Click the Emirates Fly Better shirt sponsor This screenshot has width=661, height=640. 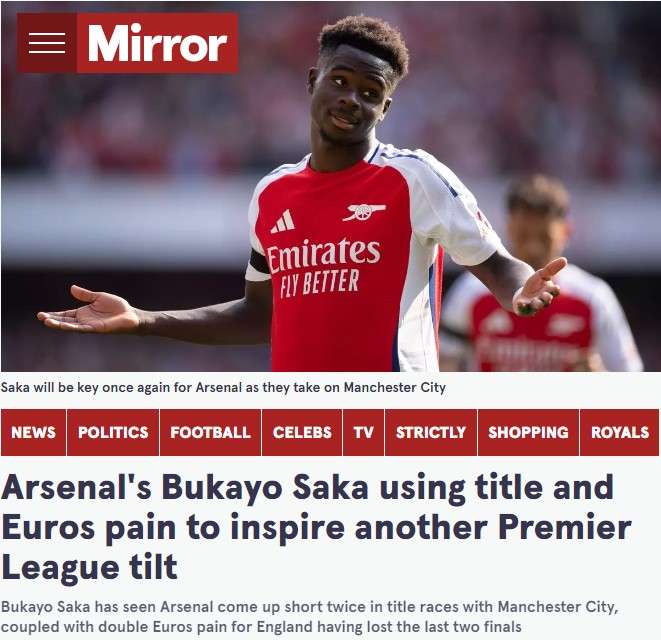[323, 266]
